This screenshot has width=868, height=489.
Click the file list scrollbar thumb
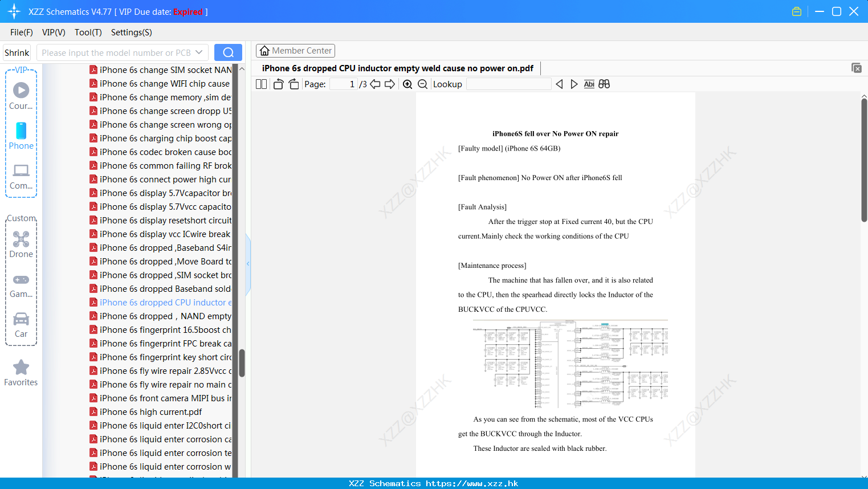point(242,363)
